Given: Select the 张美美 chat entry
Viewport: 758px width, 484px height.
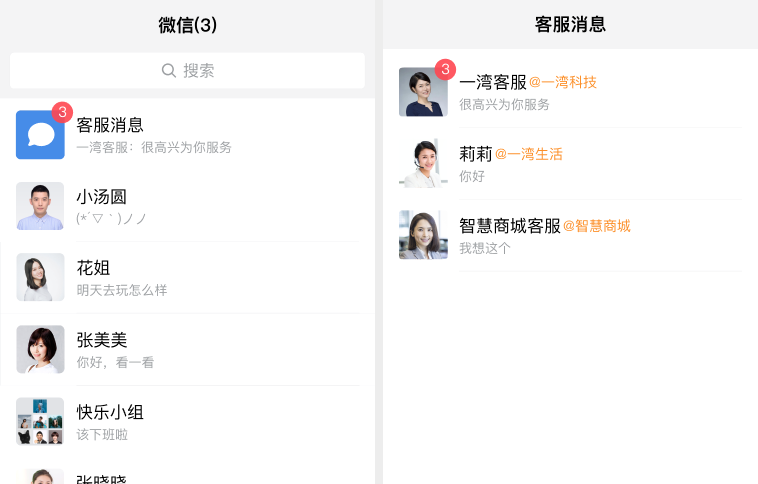Looking at the screenshot, I should pos(215,350).
